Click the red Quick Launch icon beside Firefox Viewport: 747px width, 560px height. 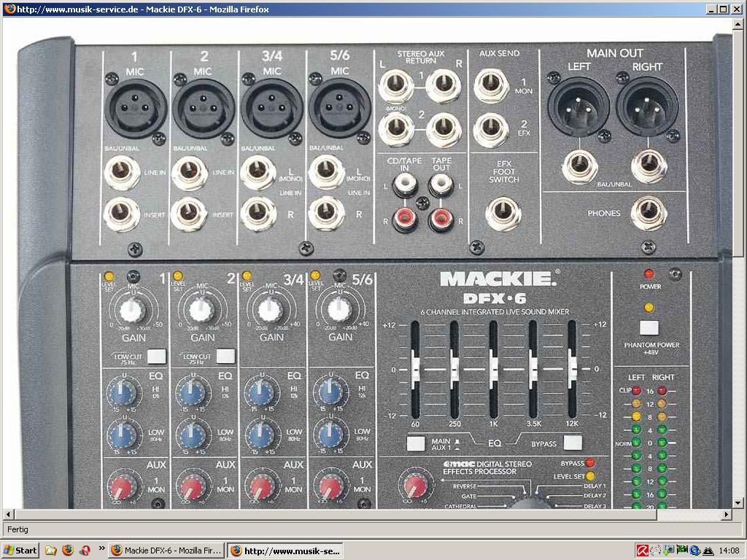point(85,551)
